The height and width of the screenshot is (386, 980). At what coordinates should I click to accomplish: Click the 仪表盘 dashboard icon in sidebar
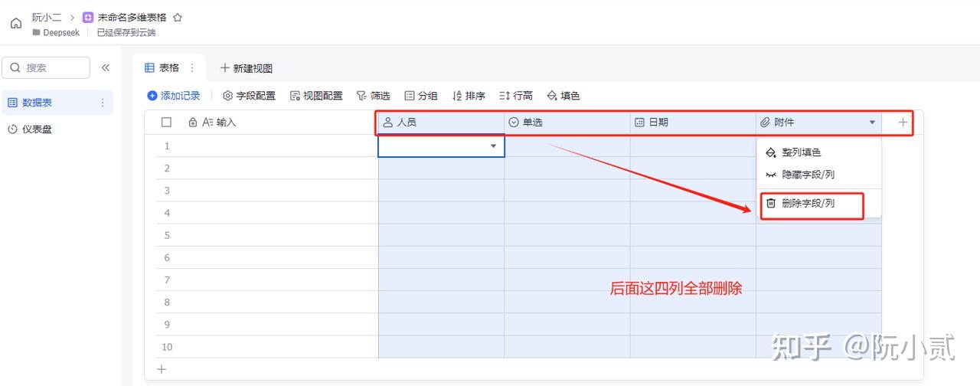(13, 129)
